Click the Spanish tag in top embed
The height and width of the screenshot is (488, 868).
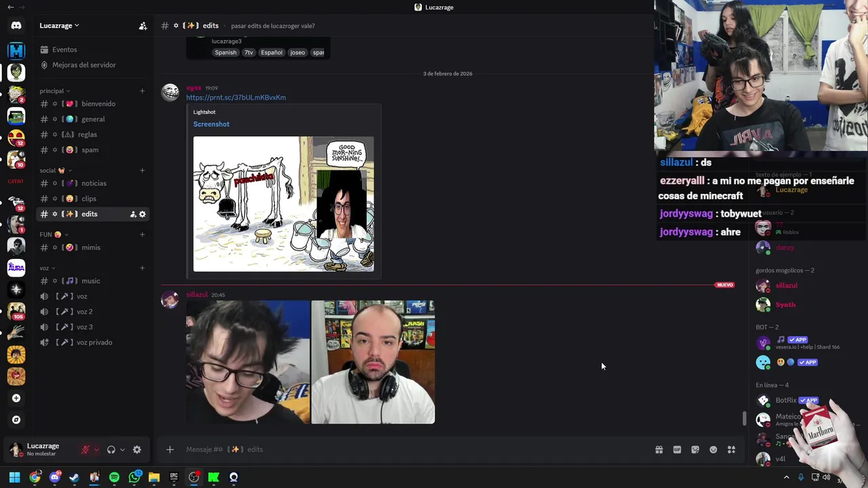coord(226,52)
